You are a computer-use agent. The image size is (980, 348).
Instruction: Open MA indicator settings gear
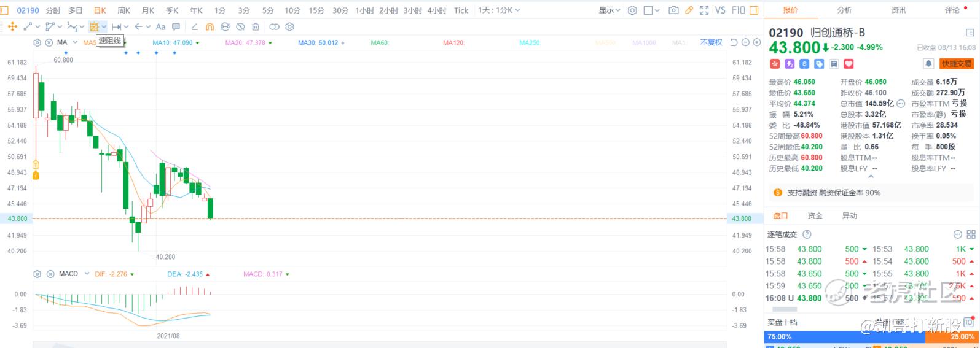coord(37,43)
